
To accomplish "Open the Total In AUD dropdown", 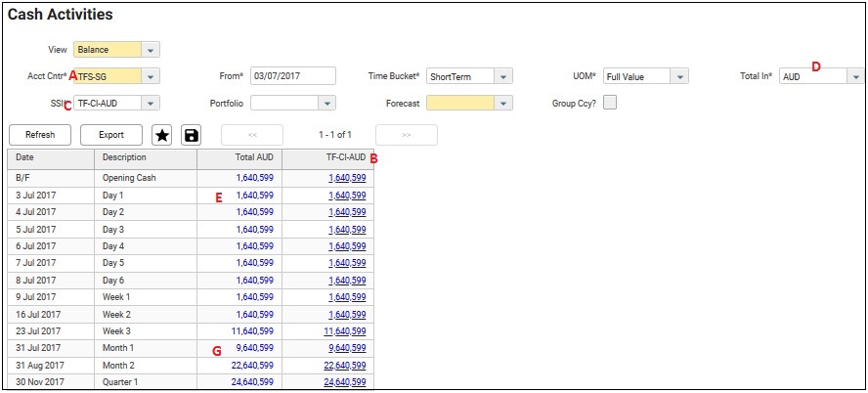I will click(856, 76).
